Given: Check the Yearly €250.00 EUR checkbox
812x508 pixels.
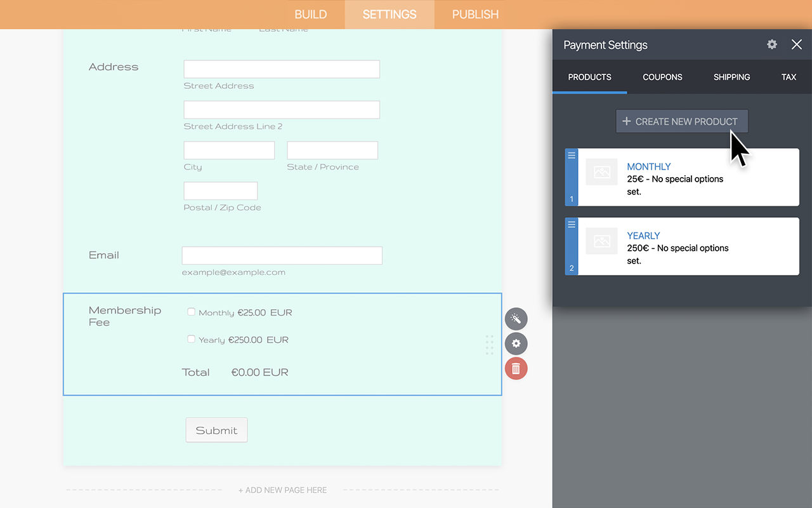Looking at the screenshot, I should point(191,339).
